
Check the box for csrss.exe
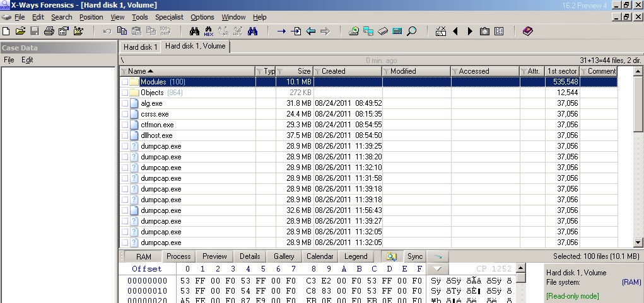[125, 114]
